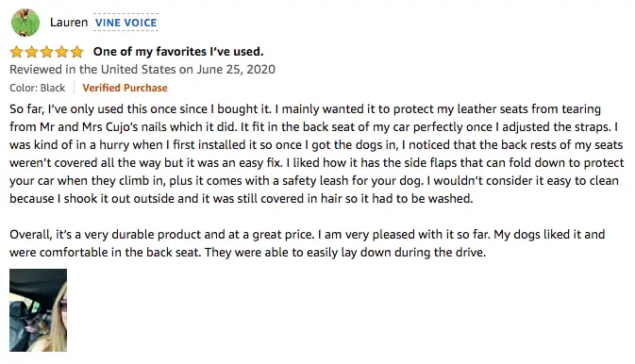Screen dimensions: 635x364
Task: Open Lauren's round profile avatar
Action: coord(25,23)
